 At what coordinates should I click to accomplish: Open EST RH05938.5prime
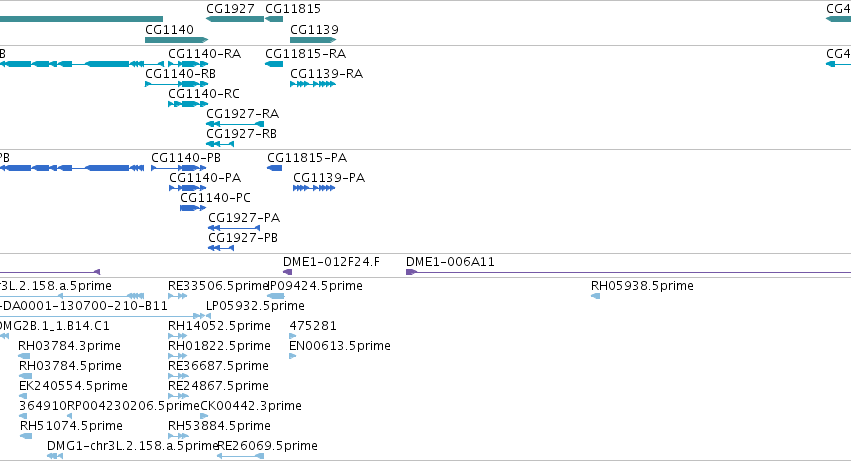(x=643, y=286)
